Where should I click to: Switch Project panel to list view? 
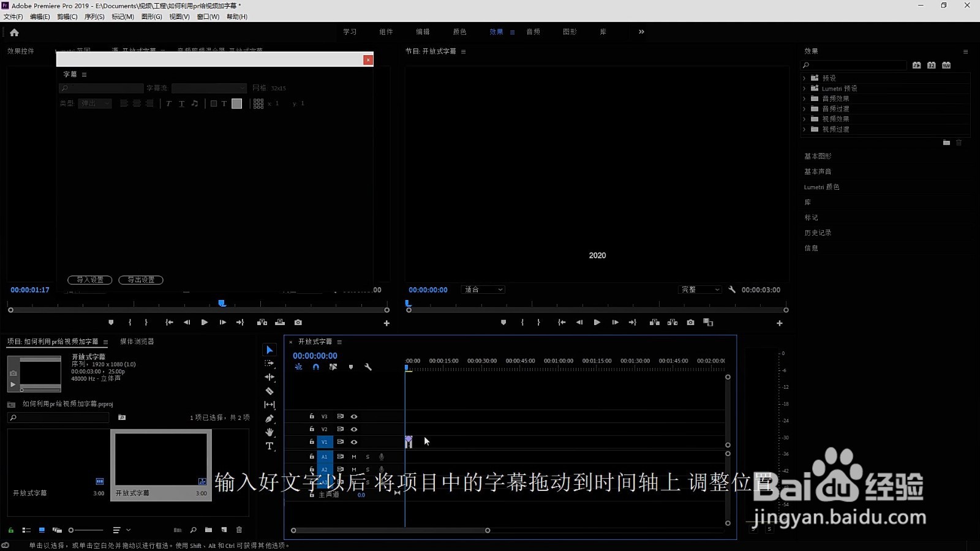point(26,530)
